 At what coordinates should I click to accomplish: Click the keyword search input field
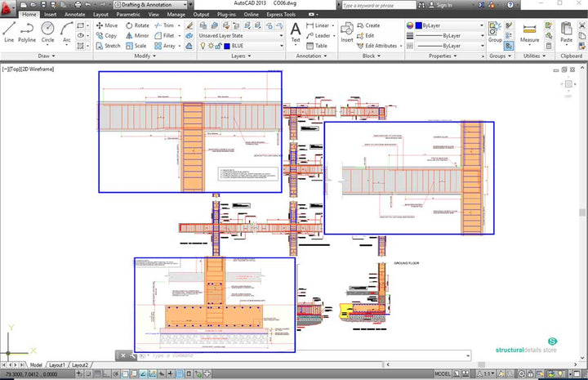coord(378,5)
